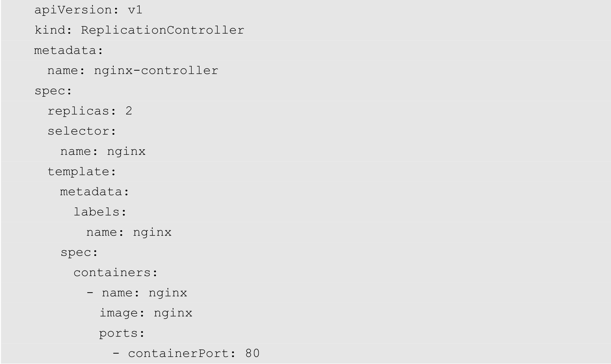
Task: Click the name line under labels
Action: [129, 232]
